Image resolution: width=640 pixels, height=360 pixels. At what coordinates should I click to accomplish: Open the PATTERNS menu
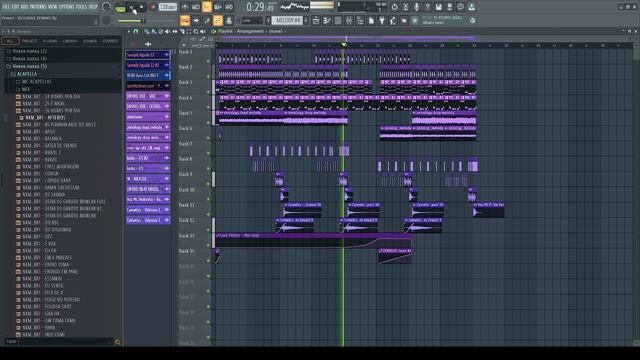click(x=38, y=7)
